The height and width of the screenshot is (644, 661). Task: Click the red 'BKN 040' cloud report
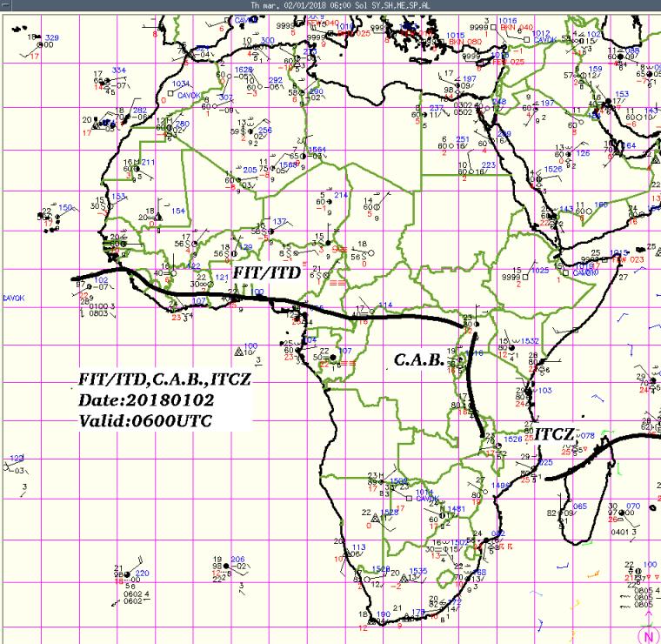[517, 28]
